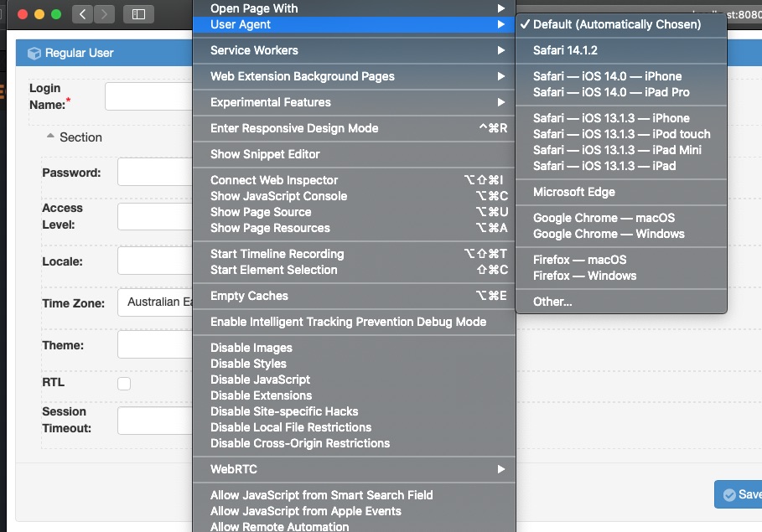Image resolution: width=762 pixels, height=532 pixels.
Task: Open the Open Page With submenu
Action: pos(354,8)
